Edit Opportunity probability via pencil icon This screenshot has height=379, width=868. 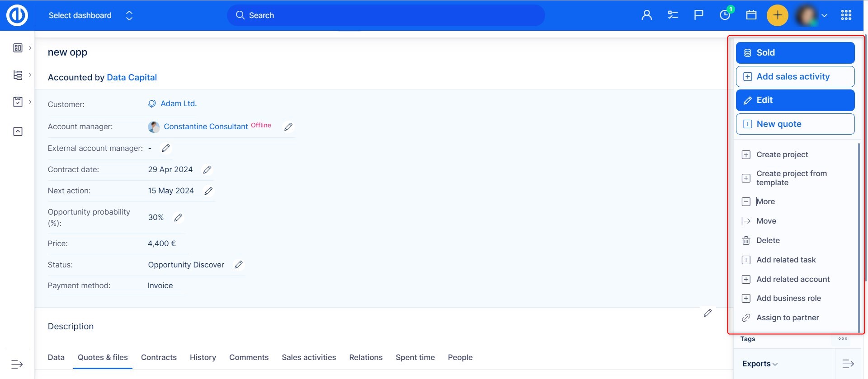(178, 218)
